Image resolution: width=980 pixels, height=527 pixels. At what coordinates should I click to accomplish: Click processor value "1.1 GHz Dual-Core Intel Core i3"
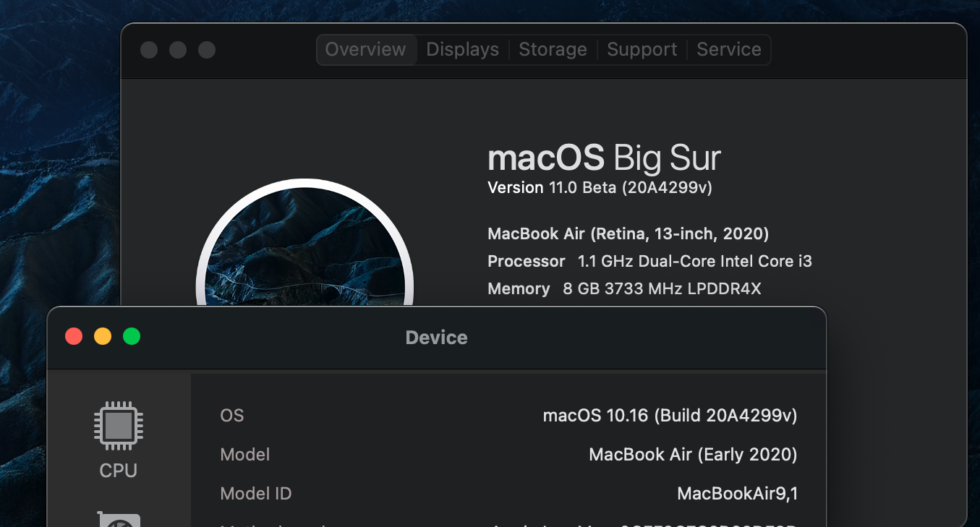click(x=695, y=261)
